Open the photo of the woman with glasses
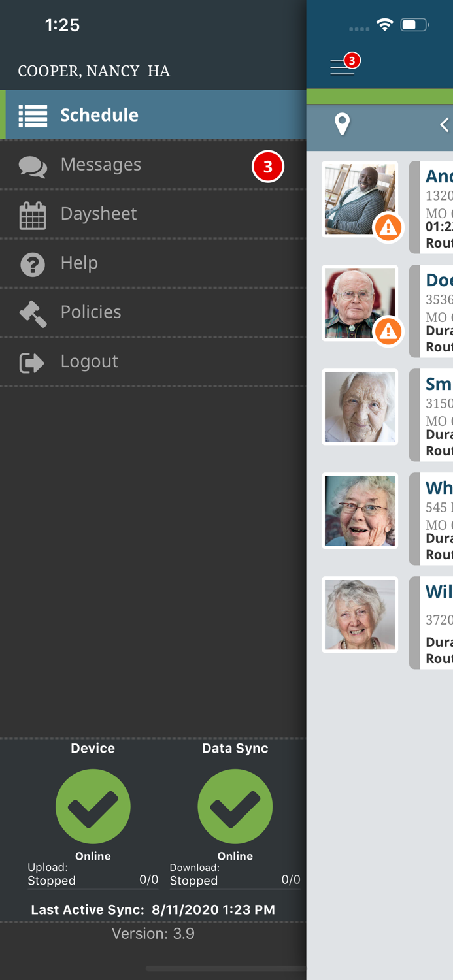Image resolution: width=453 pixels, height=980 pixels. (360, 511)
